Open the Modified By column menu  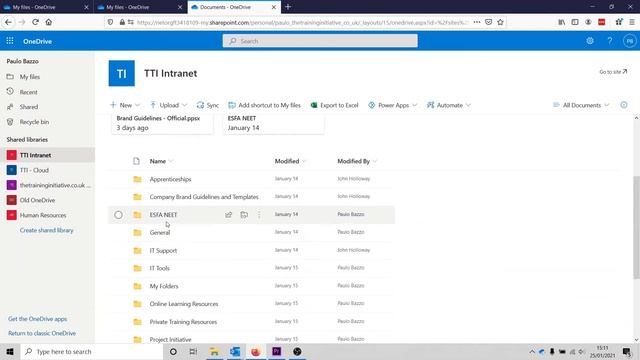[357, 161]
